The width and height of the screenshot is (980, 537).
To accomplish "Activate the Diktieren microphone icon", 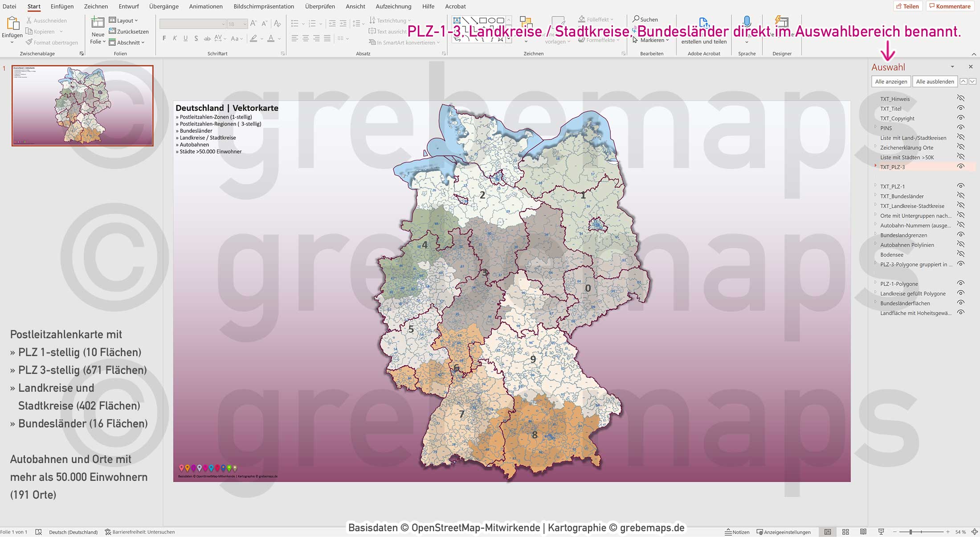I will [x=747, y=21].
